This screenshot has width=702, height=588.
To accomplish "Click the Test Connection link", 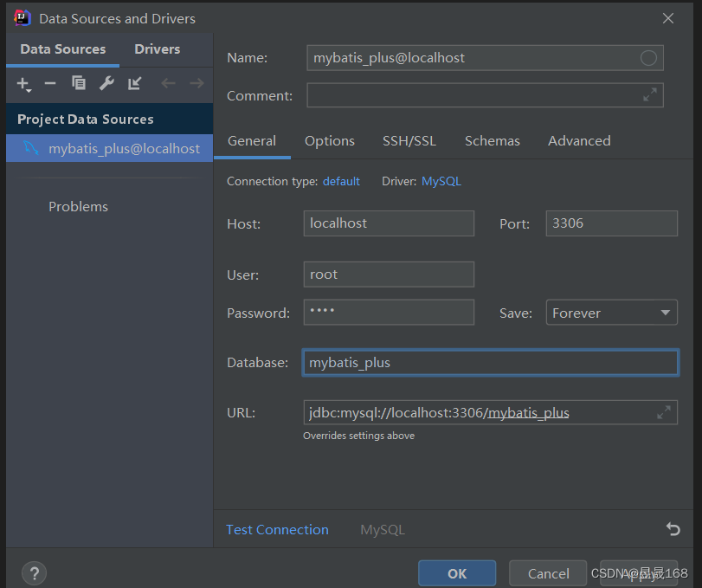I will tap(277, 530).
